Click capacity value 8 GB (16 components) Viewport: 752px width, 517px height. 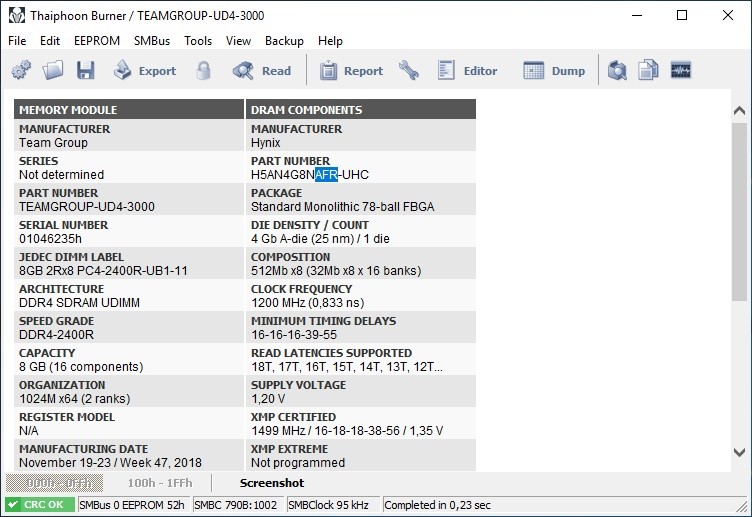(x=81, y=367)
